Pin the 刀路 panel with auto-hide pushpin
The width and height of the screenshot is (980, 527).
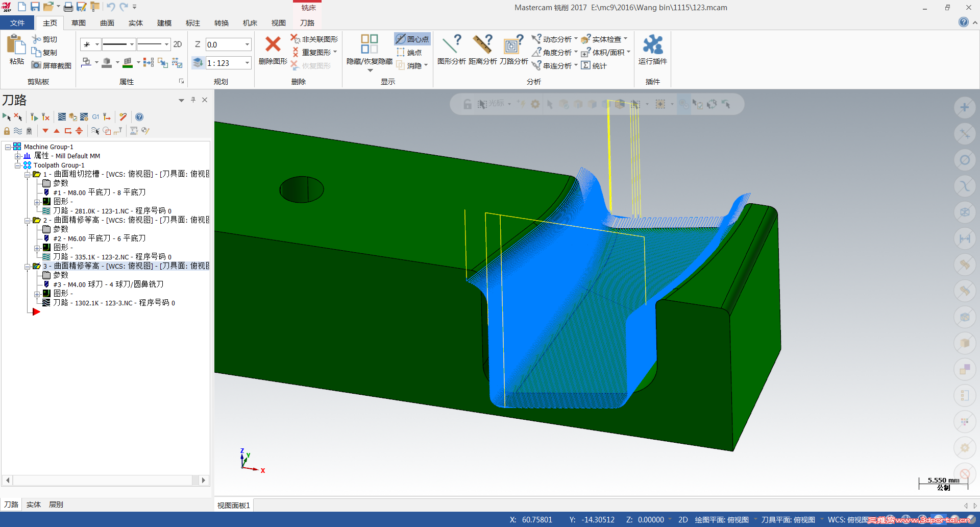coord(193,100)
